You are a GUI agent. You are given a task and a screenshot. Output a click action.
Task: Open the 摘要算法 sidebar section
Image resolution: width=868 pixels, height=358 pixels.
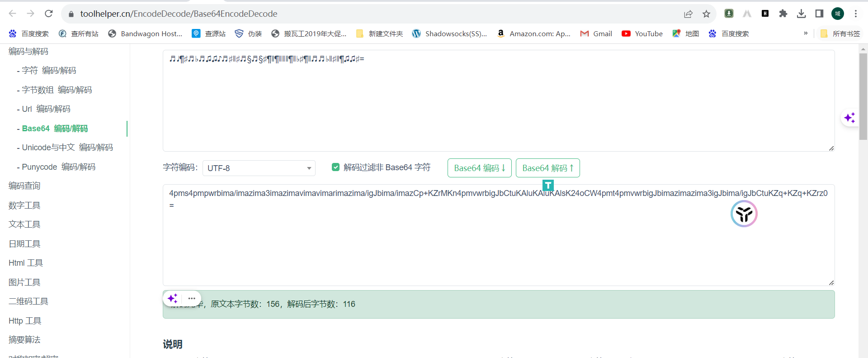(24, 339)
